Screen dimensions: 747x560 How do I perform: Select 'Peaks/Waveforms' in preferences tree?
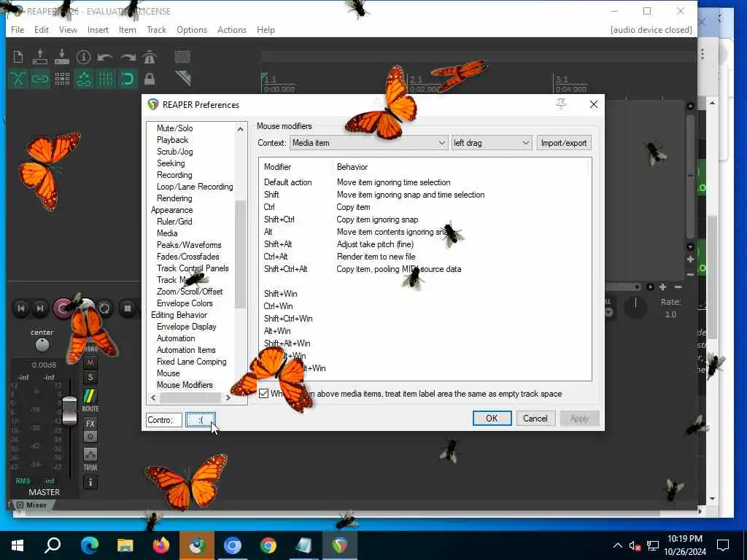click(189, 245)
